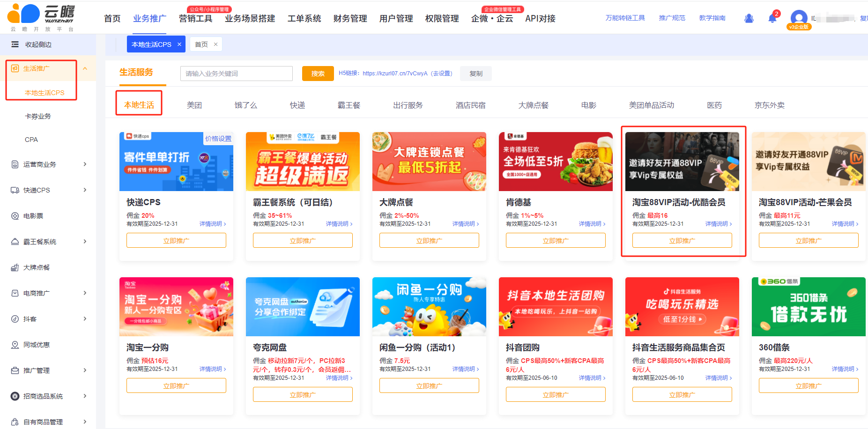Open the 抖音本地生活团购 banner image
868x429 pixels.
(x=556, y=307)
